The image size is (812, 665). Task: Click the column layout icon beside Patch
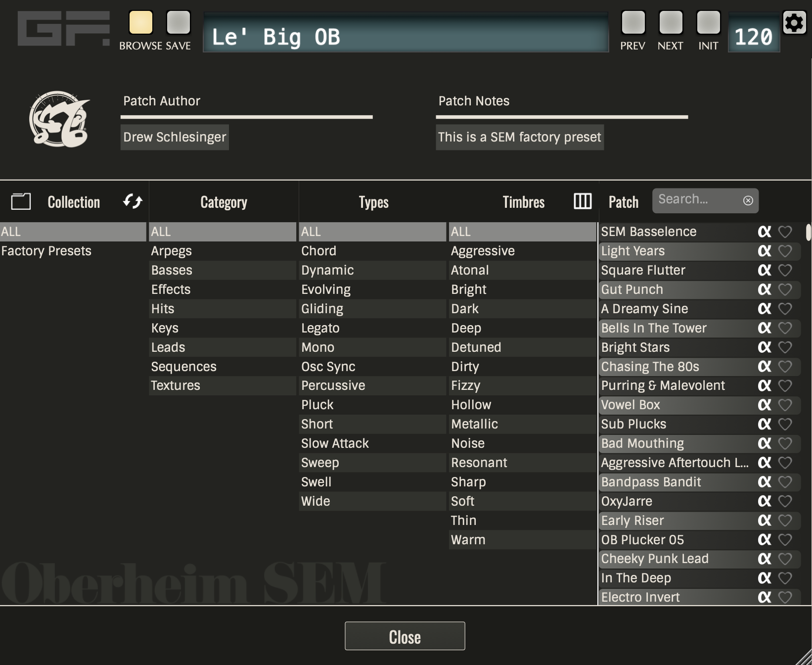click(x=582, y=201)
